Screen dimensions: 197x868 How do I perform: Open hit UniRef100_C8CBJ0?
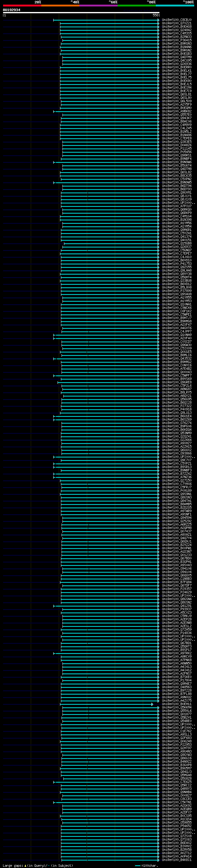pyautogui.click(x=176, y=20)
